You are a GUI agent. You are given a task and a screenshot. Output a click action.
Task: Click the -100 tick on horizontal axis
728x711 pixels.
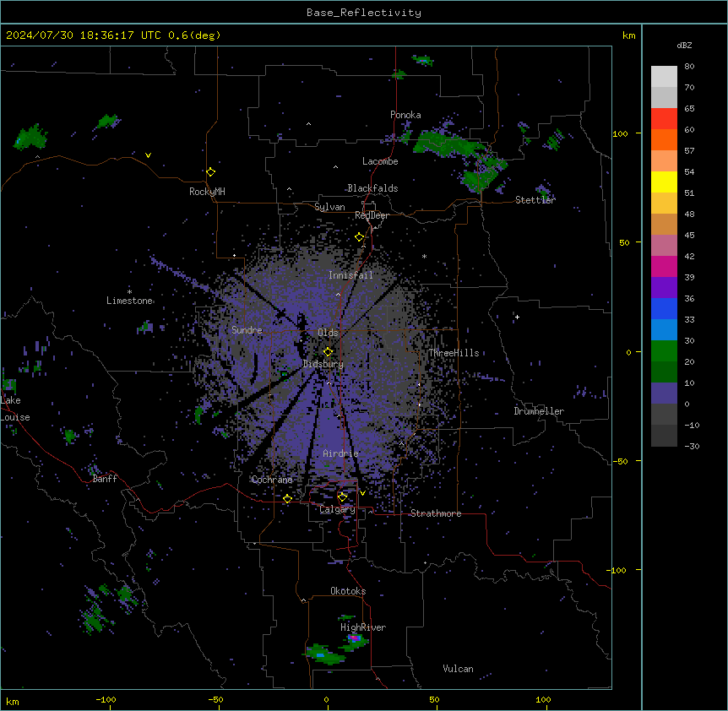[106, 699]
